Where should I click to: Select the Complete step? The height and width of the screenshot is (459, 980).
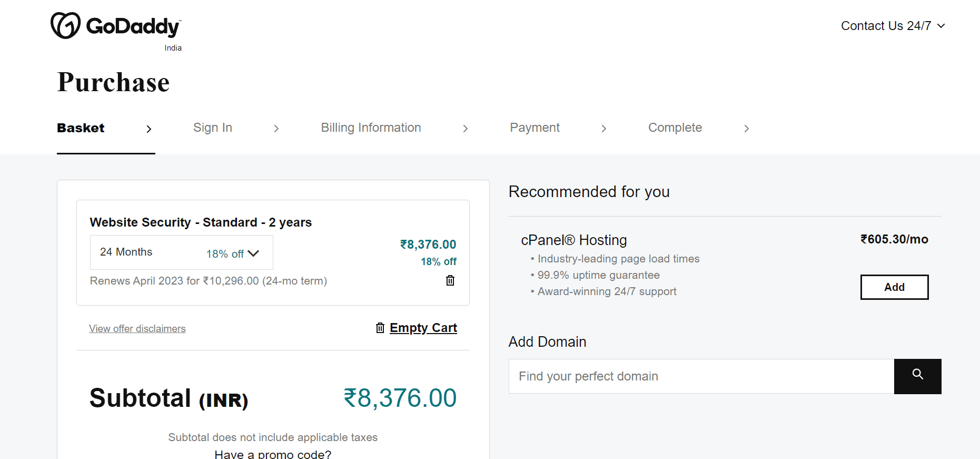[x=675, y=128]
